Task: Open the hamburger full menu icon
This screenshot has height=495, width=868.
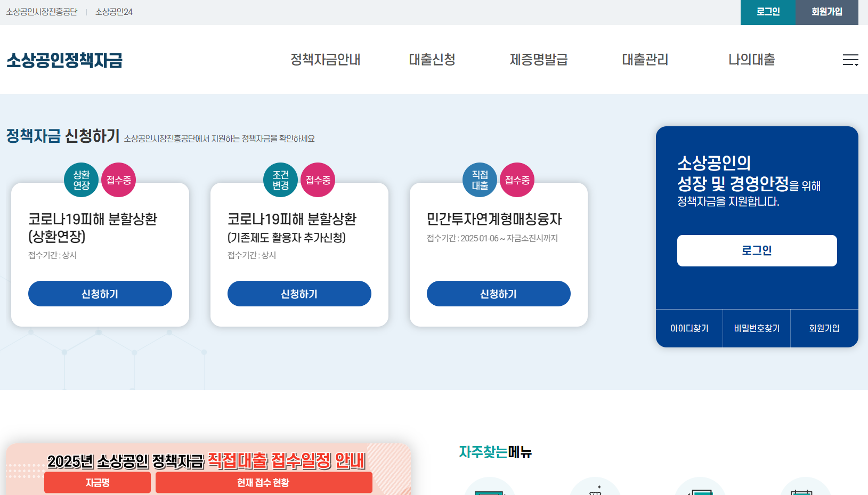Action: 850,60
